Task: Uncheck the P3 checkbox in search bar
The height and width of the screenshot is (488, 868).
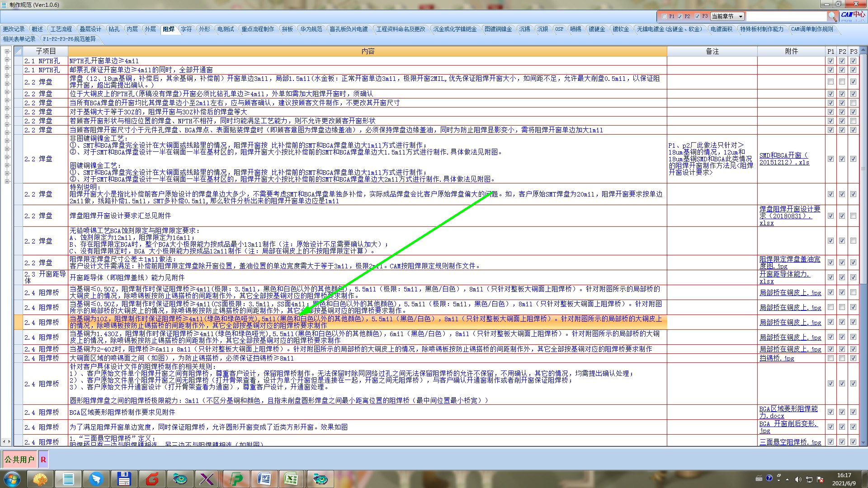Action: click(x=698, y=16)
